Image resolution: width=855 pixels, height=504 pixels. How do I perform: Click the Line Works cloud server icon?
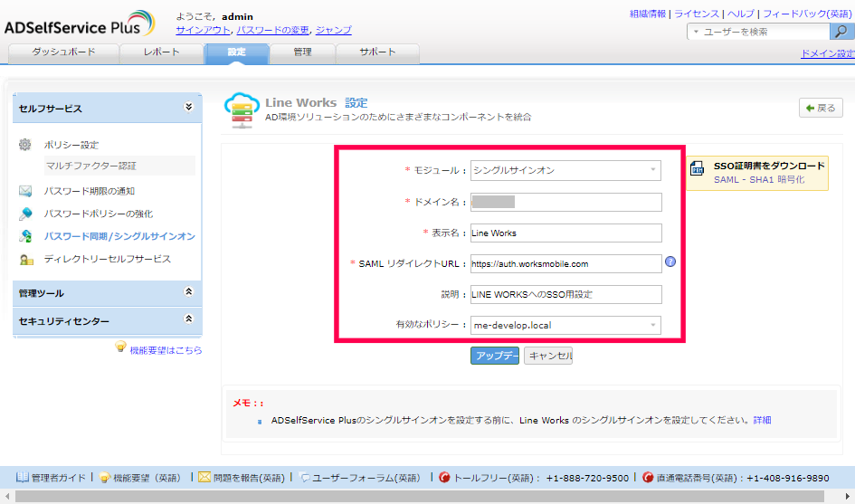coord(242,110)
